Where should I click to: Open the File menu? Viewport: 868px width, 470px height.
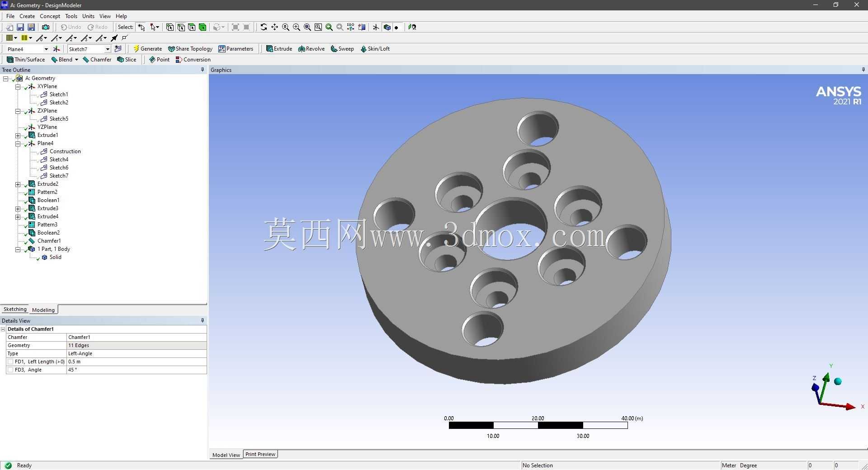[10, 16]
